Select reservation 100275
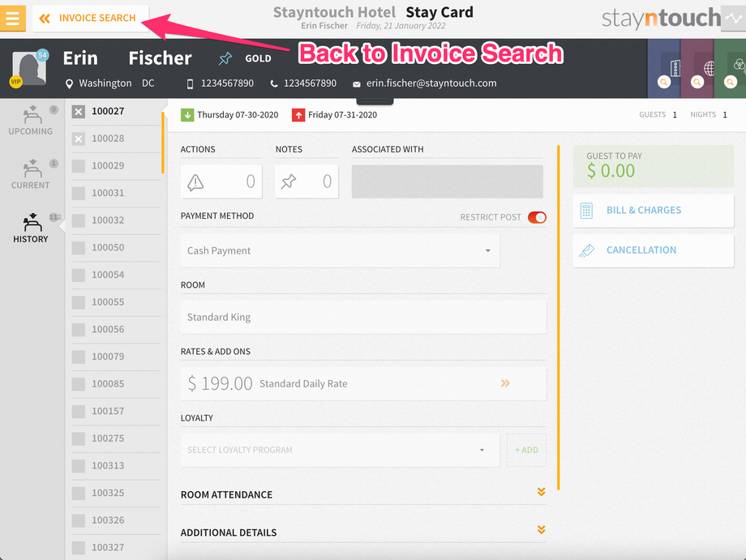This screenshot has width=746, height=560. coord(116,438)
